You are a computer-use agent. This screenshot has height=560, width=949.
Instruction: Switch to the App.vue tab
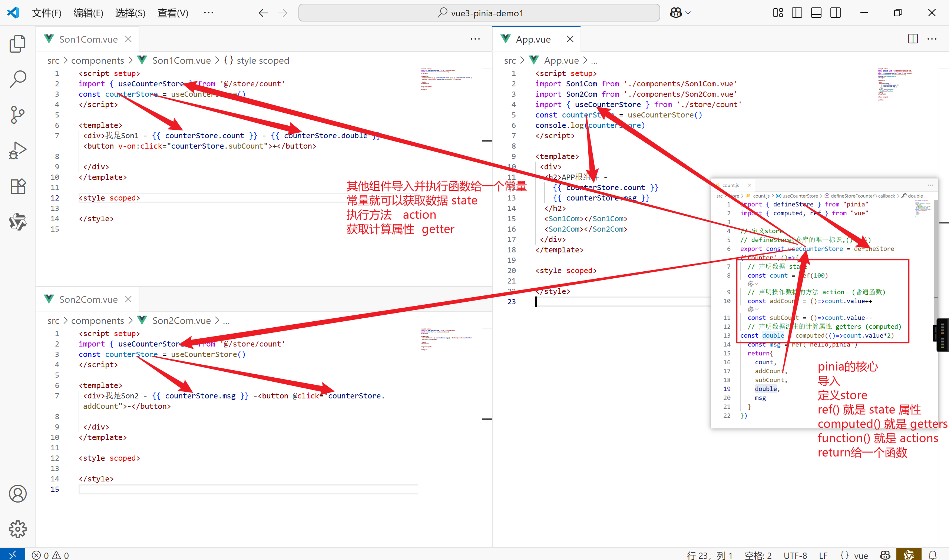[x=533, y=39]
